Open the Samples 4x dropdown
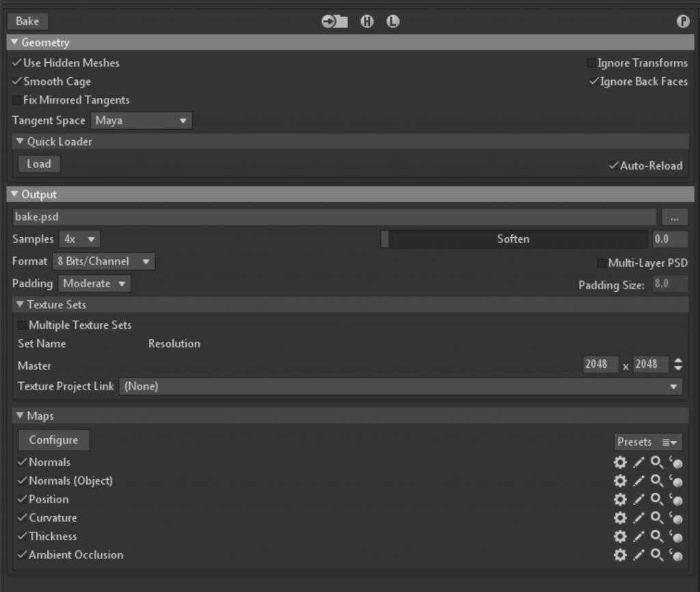This screenshot has width=700, height=592. (x=79, y=239)
